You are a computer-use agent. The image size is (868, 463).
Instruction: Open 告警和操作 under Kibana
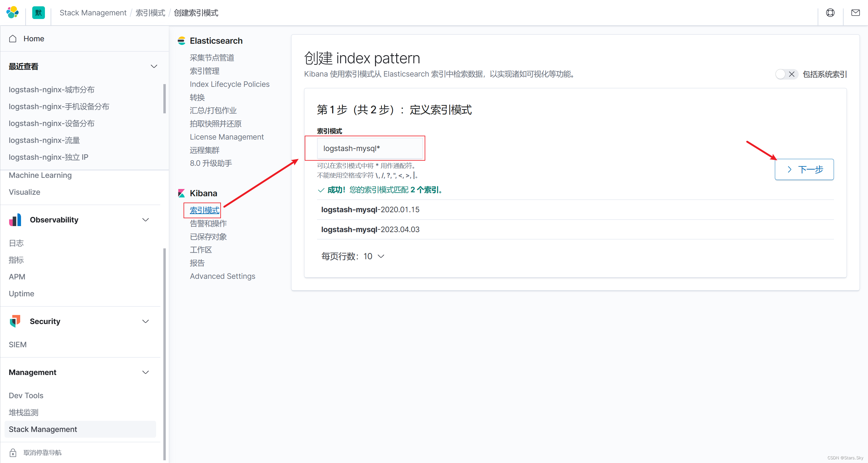coord(208,223)
